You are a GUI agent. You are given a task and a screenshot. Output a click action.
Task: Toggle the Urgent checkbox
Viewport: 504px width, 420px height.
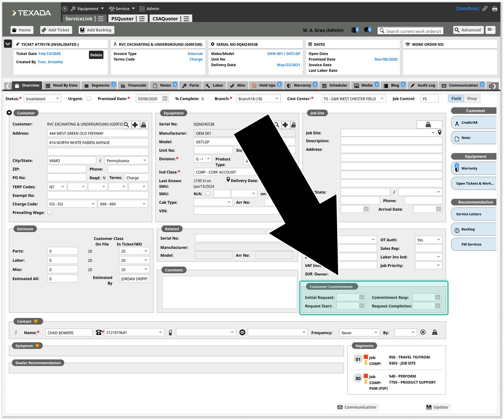[89, 98]
